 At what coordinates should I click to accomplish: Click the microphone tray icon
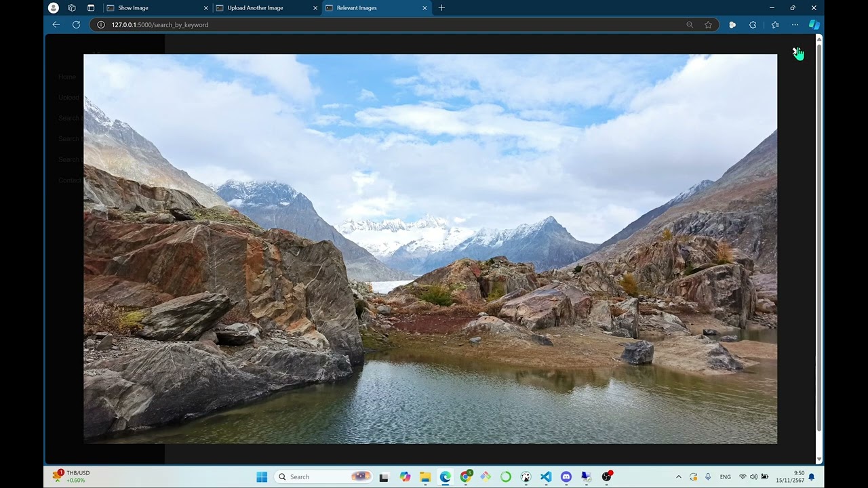[x=708, y=477]
